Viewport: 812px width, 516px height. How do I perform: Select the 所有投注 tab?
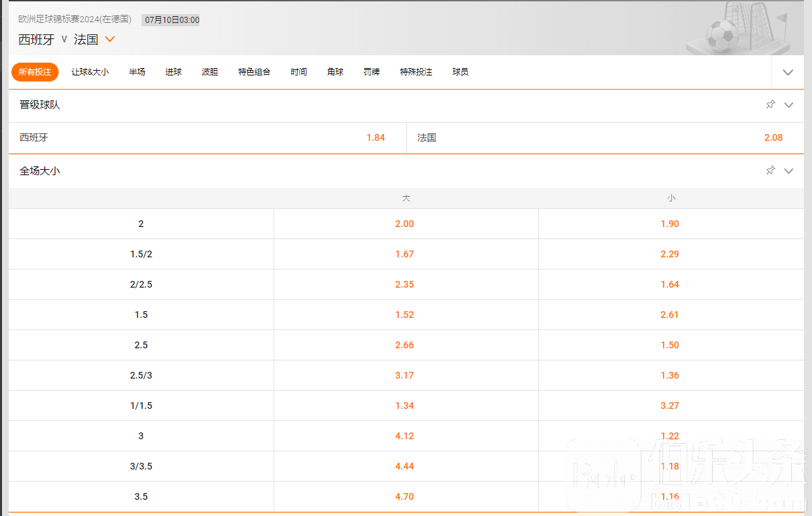[35, 72]
